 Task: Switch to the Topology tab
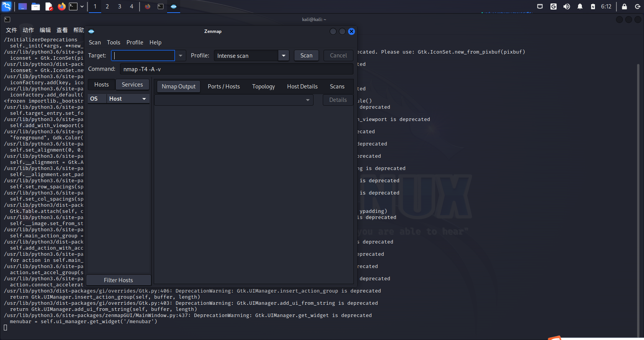(x=263, y=87)
